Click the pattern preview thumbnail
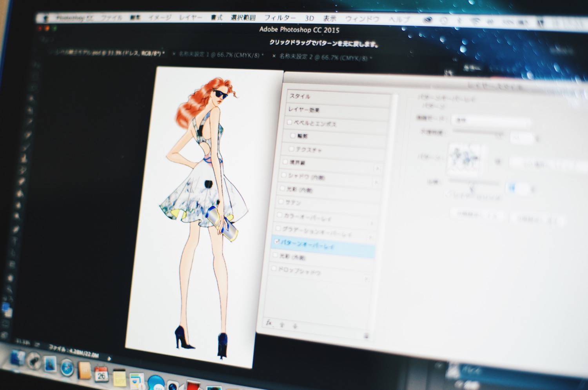The height and width of the screenshot is (390, 588). click(x=464, y=159)
